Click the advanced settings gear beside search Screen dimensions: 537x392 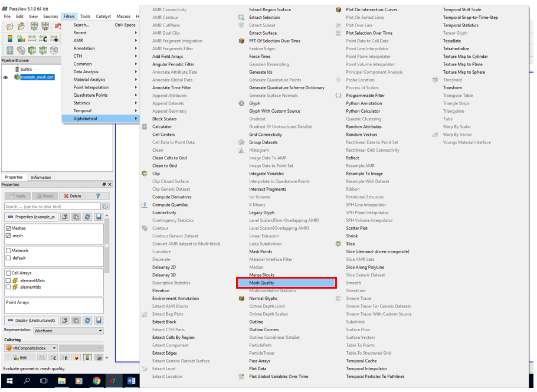click(x=106, y=207)
